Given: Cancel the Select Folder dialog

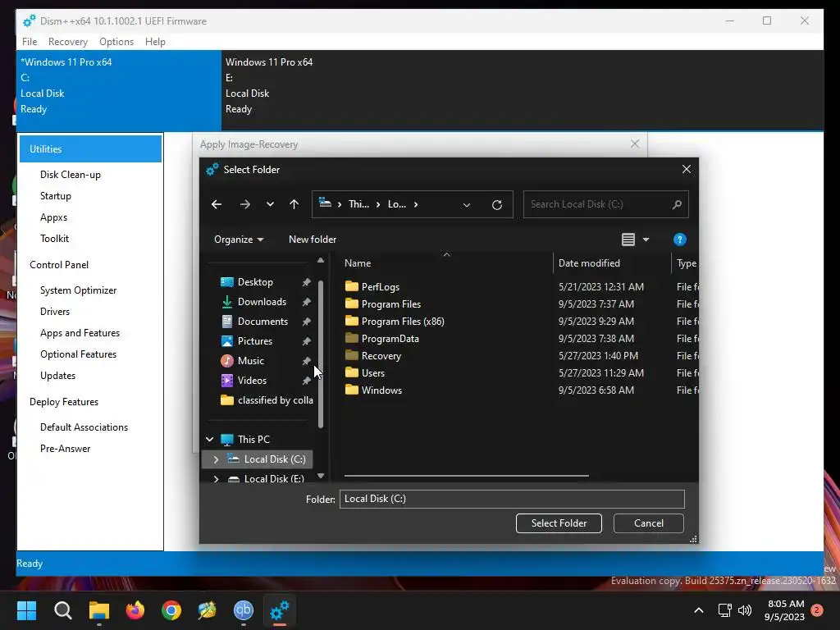Looking at the screenshot, I should tap(648, 523).
